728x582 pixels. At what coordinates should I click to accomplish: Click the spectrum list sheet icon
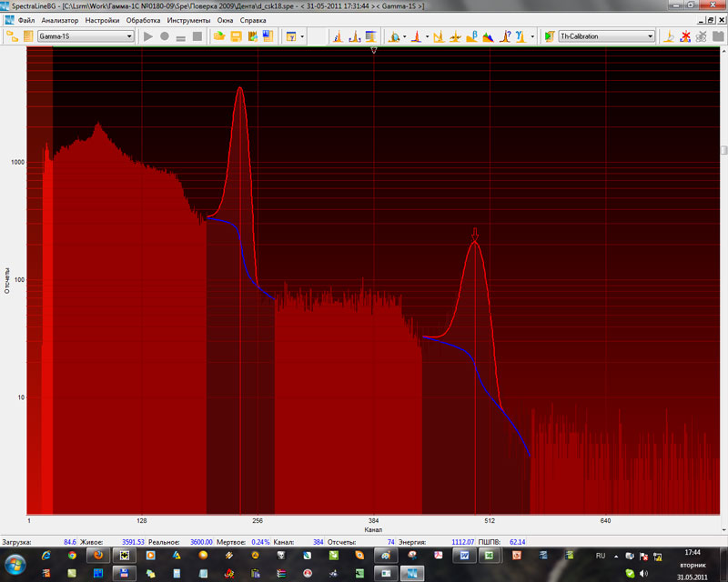click(x=28, y=36)
